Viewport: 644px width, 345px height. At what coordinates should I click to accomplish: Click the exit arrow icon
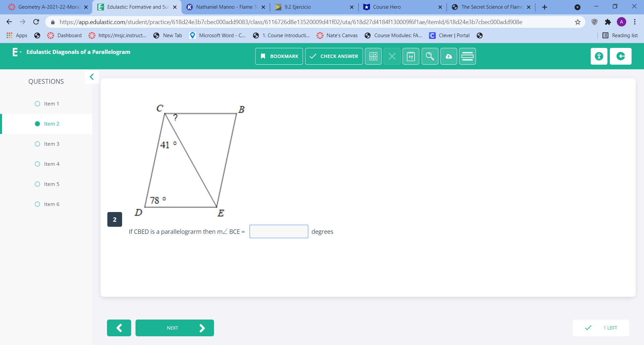pyautogui.click(x=621, y=56)
